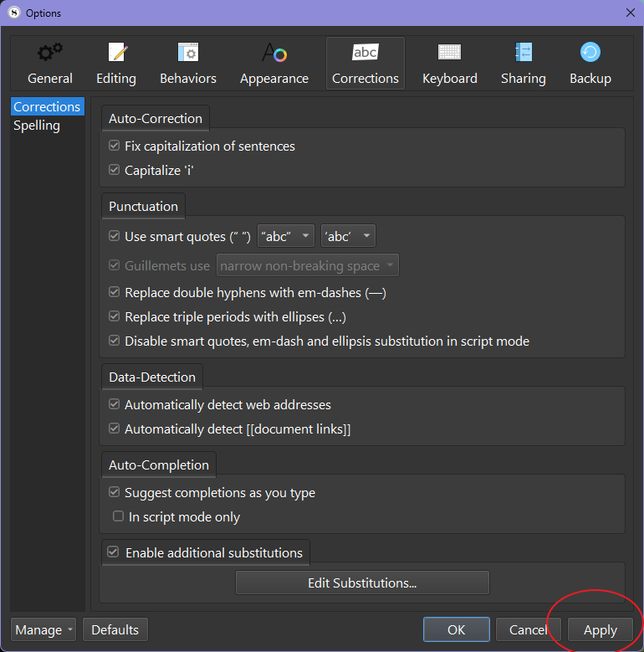Open the General options gears icon
This screenshot has height=652, width=644.
pos(49,54)
